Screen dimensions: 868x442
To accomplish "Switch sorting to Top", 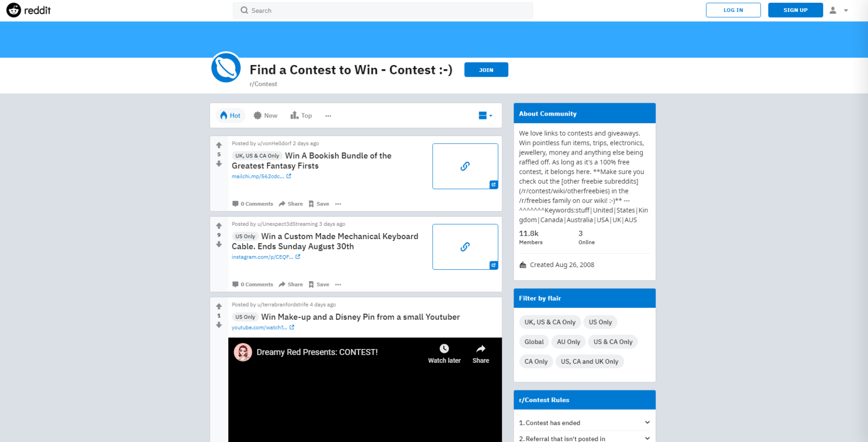I will [x=301, y=115].
